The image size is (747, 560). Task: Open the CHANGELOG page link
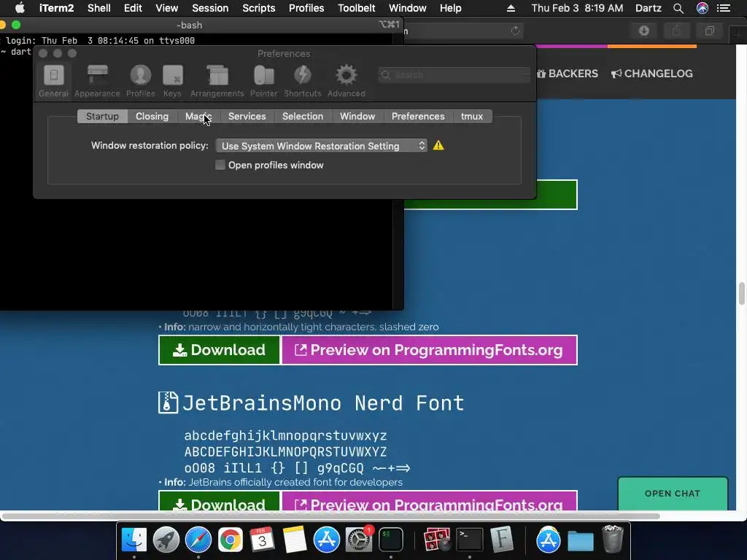pyautogui.click(x=652, y=74)
